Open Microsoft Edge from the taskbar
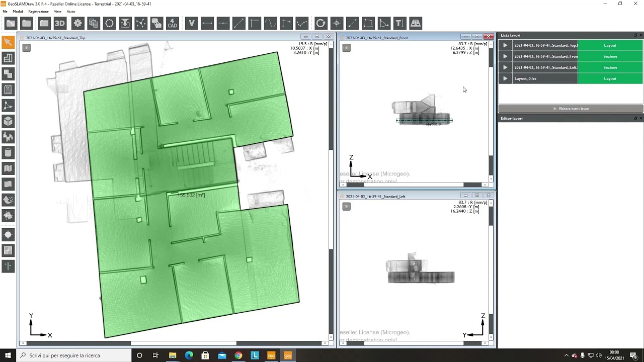644x362 pixels. click(189, 355)
